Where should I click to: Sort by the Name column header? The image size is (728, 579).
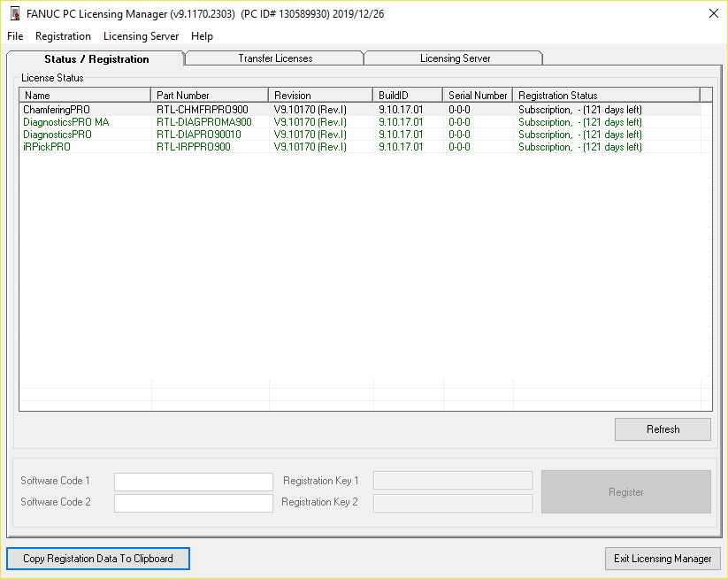pos(85,96)
